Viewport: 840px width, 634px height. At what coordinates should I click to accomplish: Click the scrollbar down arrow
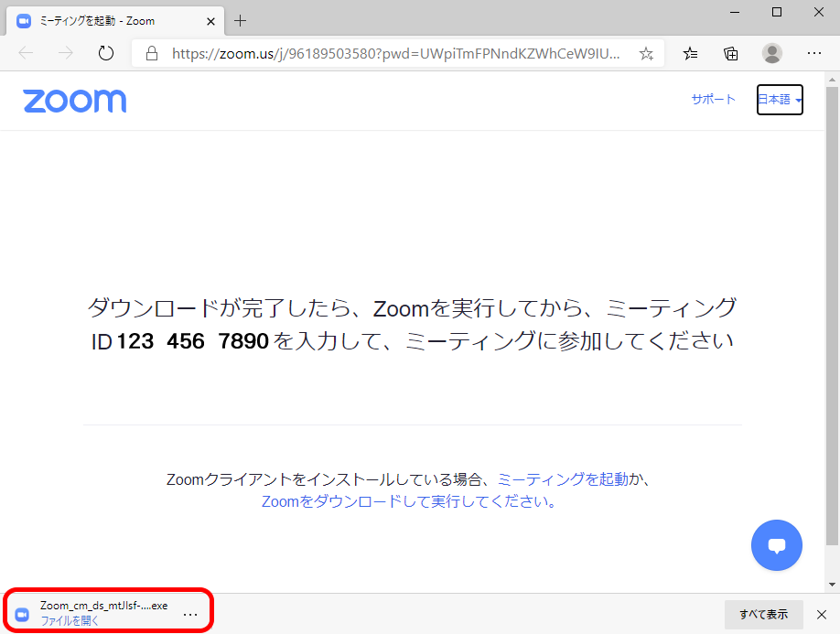coord(832,585)
